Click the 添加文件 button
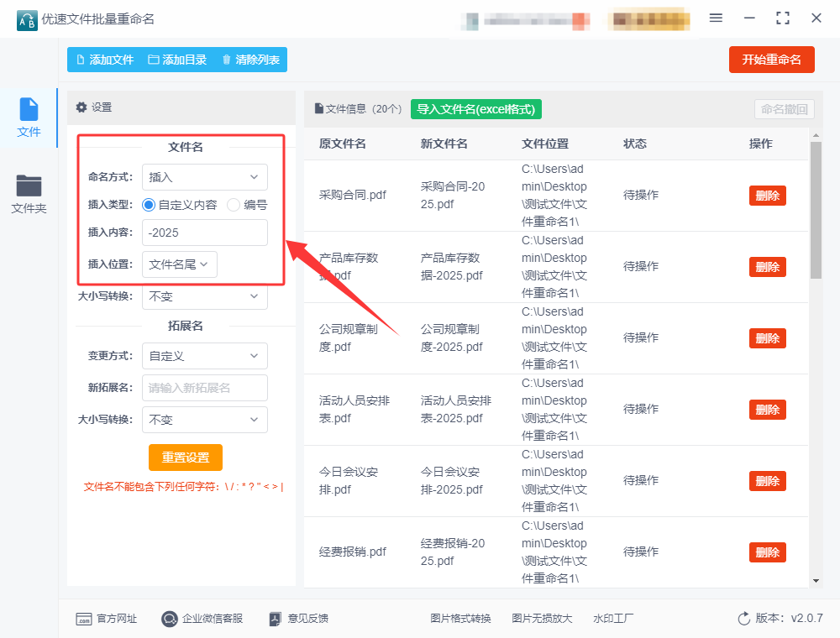The image size is (840, 638). (105, 60)
